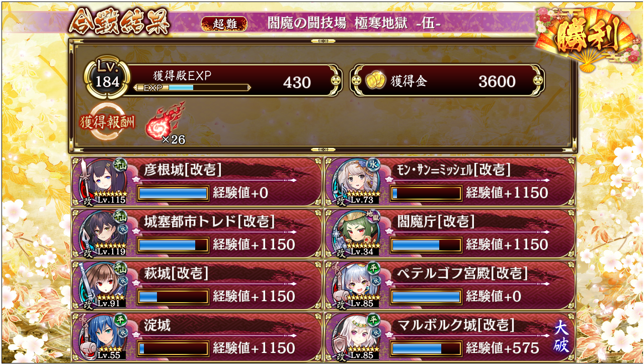Viewport: 644px width, 364px height.
Task: Click the 獲得殿EXP progress bar
Action: click(x=193, y=87)
